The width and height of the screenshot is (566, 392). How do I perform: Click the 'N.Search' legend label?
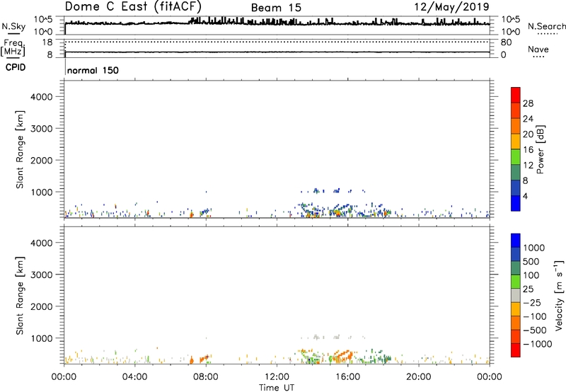(x=546, y=26)
